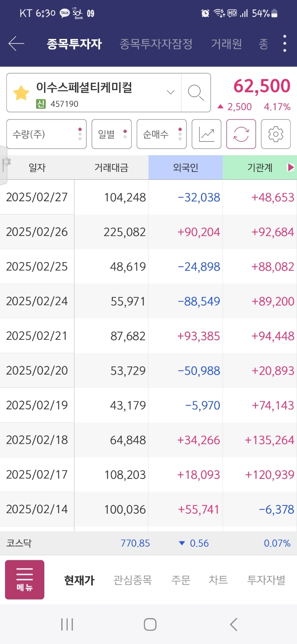Tap the small gear on left edge handle

(6, 162)
